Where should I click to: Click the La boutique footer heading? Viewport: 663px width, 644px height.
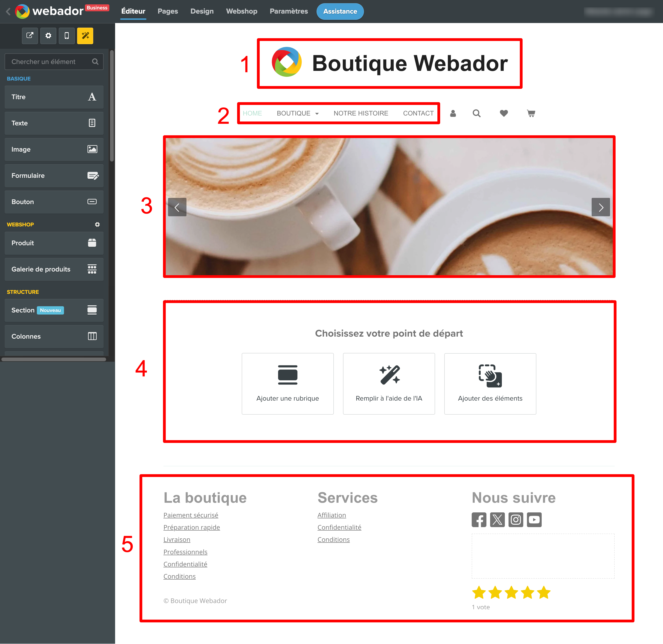(205, 497)
